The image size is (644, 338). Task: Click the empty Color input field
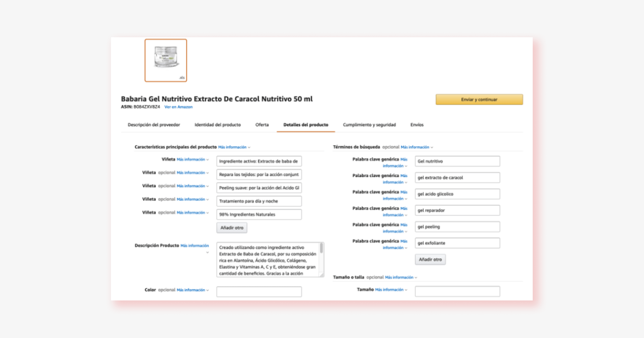[259, 291]
